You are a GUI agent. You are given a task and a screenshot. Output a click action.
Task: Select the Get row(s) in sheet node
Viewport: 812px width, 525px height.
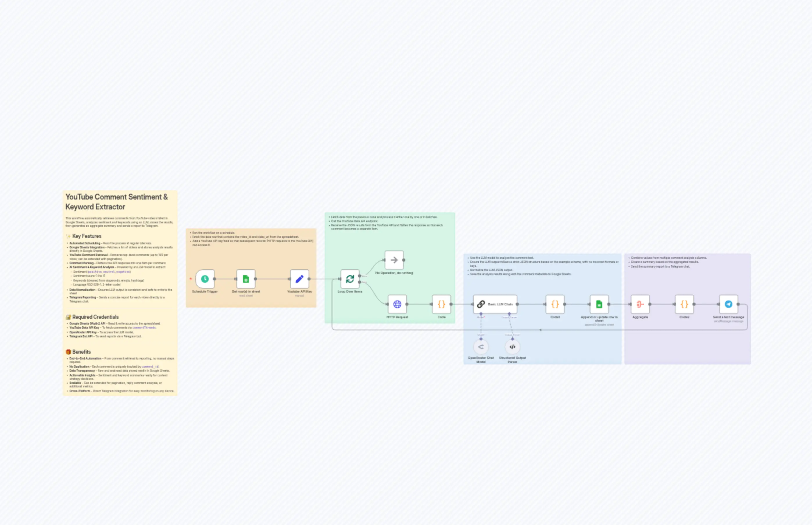[246, 279]
